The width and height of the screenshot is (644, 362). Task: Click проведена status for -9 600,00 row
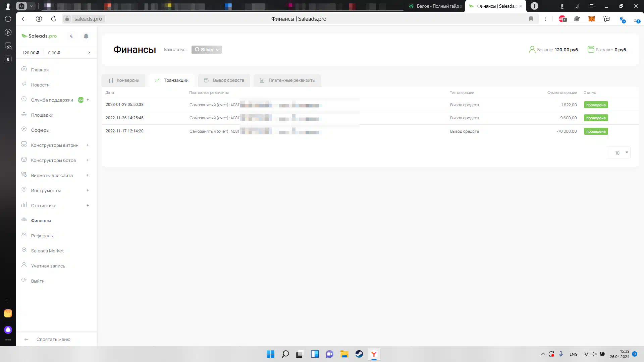coord(596,118)
